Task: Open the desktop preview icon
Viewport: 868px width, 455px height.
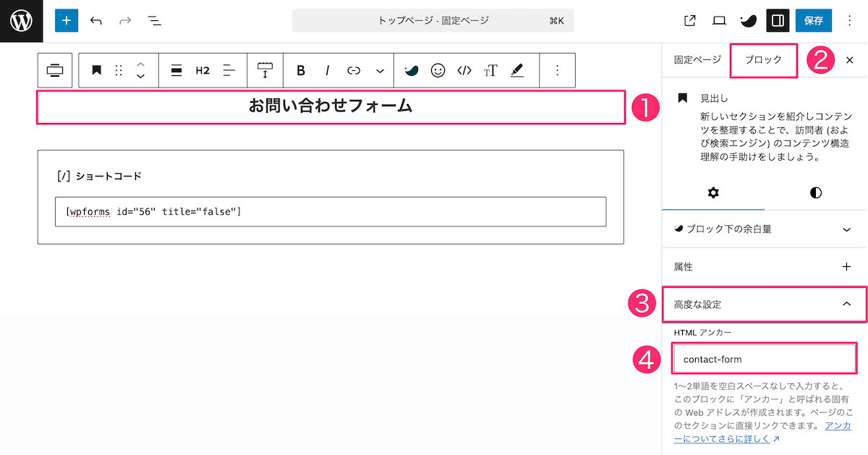Action: click(x=718, y=21)
